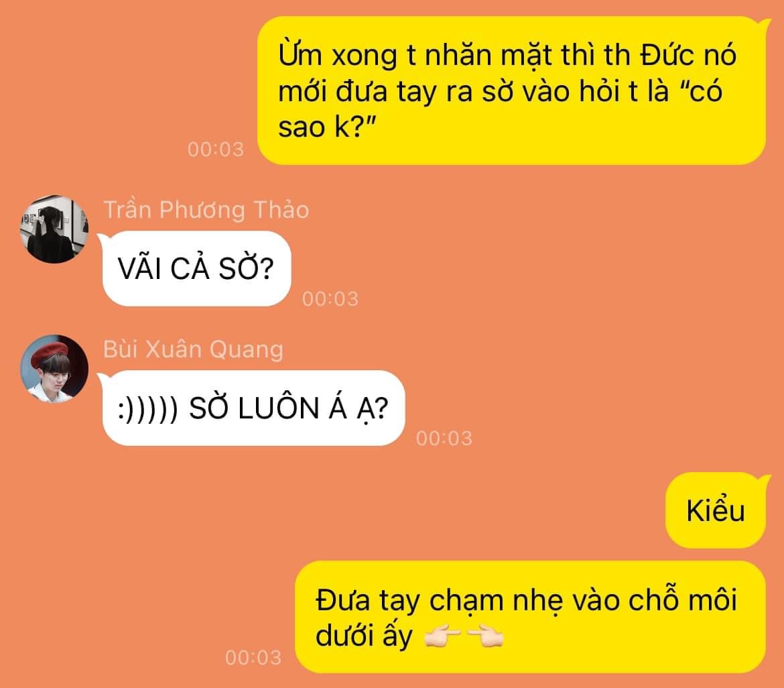Screen dimensions: 784x688
Task: Tap the yellow 'Kiểu' message bubble
Action: click(x=716, y=510)
